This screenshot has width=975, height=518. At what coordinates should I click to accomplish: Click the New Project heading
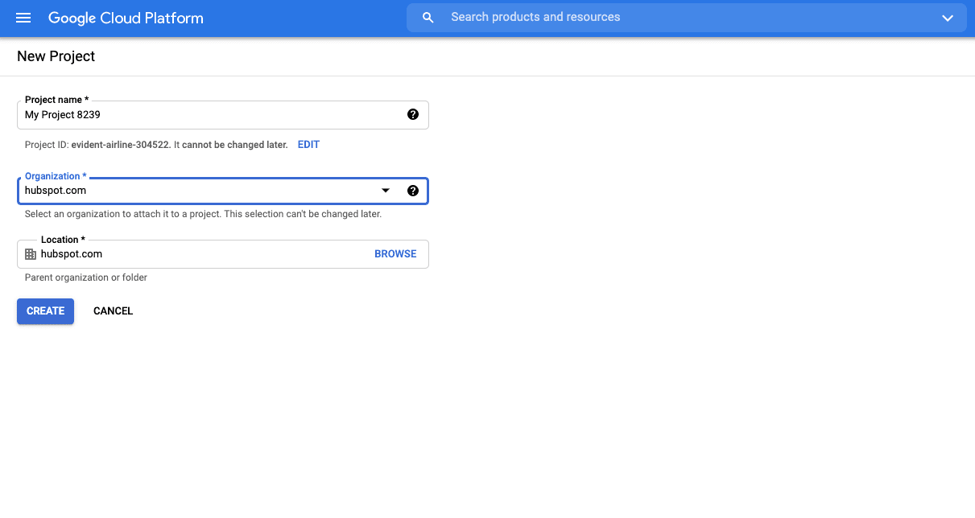(x=56, y=56)
